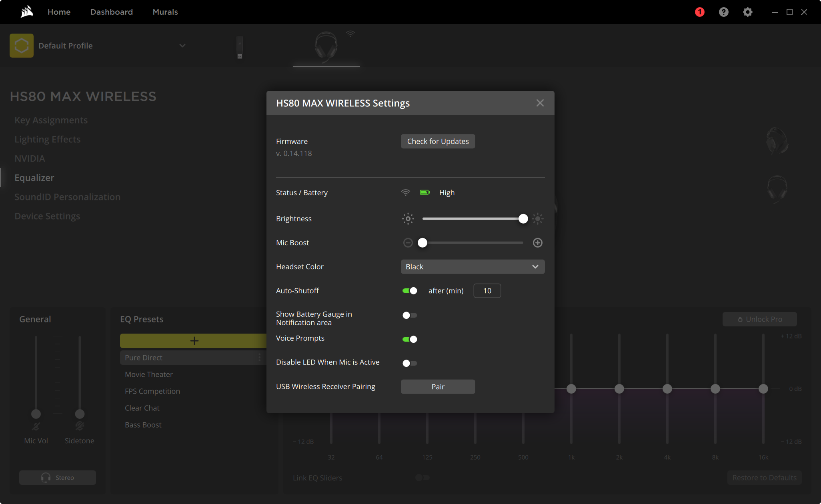
Task: Open SoundID Personalization section
Action: (x=68, y=197)
